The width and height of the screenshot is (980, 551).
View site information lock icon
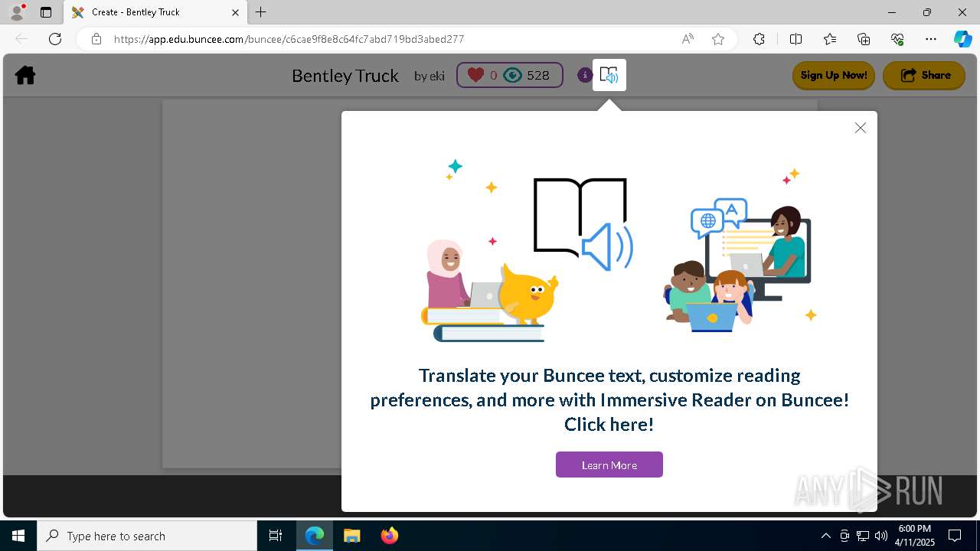[96, 39]
